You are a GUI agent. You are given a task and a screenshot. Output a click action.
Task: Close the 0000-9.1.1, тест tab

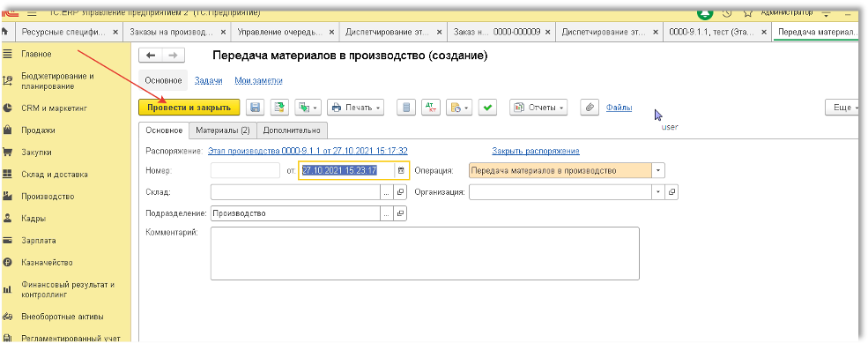point(763,32)
